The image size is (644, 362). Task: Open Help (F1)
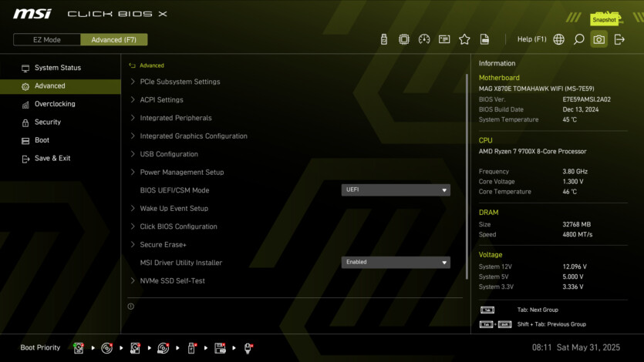click(x=531, y=39)
